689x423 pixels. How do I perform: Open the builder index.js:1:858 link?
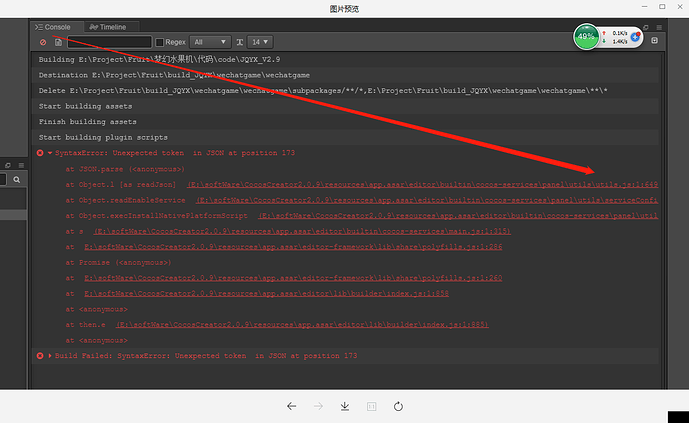pyautogui.click(x=266, y=293)
